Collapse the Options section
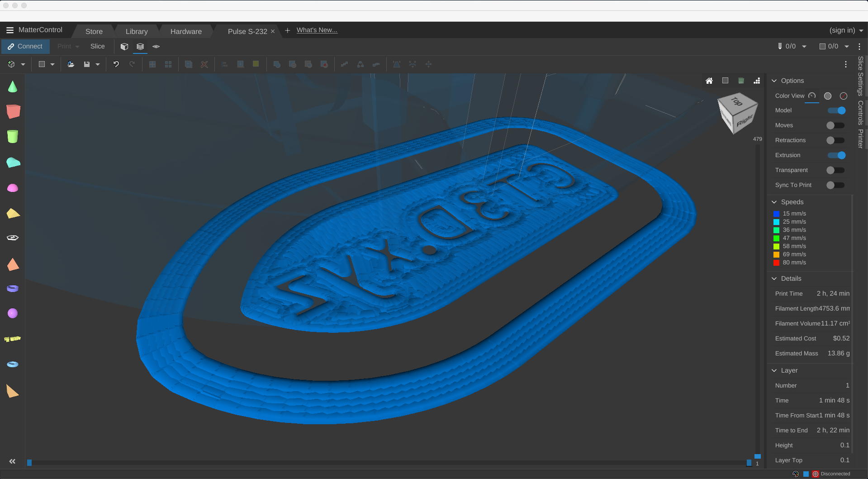Screen dimensions: 868x479 pyautogui.click(x=774, y=81)
